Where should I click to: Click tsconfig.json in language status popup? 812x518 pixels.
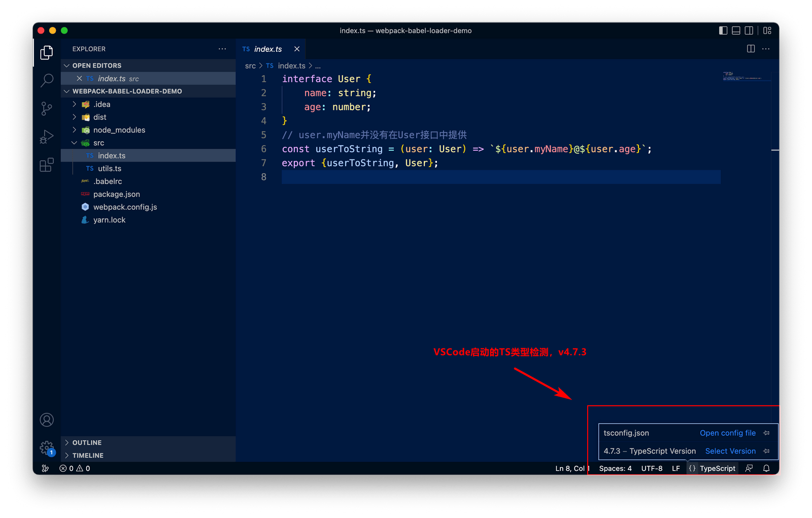pos(626,433)
